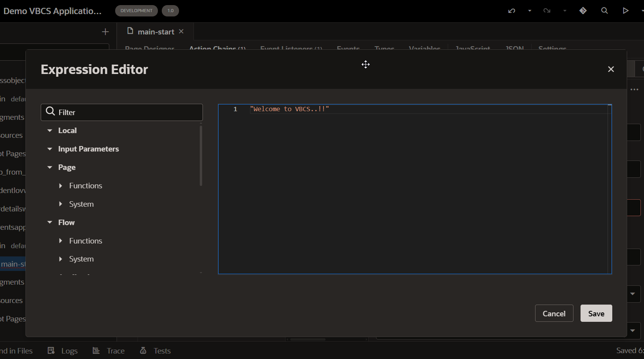Open the Logs panel
The image size is (644, 359).
pyautogui.click(x=63, y=351)
